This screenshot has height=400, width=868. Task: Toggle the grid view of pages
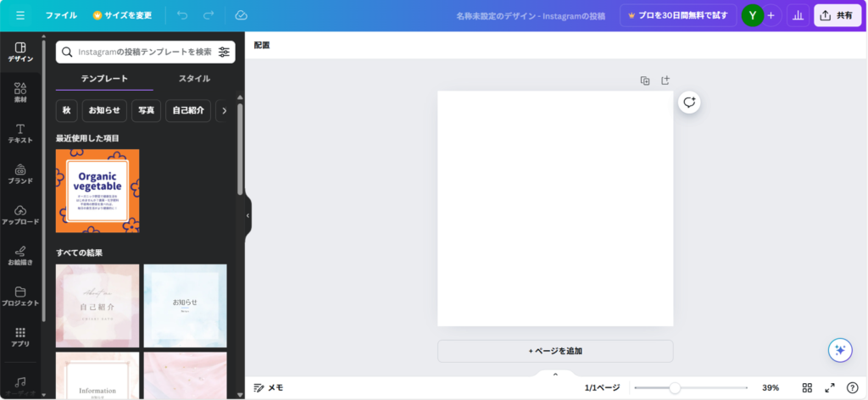pyautogui.click(x=808, y=387)
